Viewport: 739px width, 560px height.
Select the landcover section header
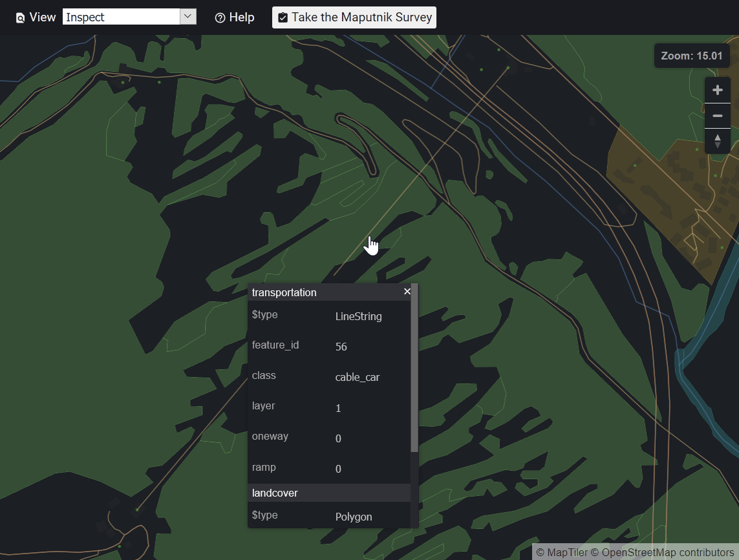pos(275,493)
